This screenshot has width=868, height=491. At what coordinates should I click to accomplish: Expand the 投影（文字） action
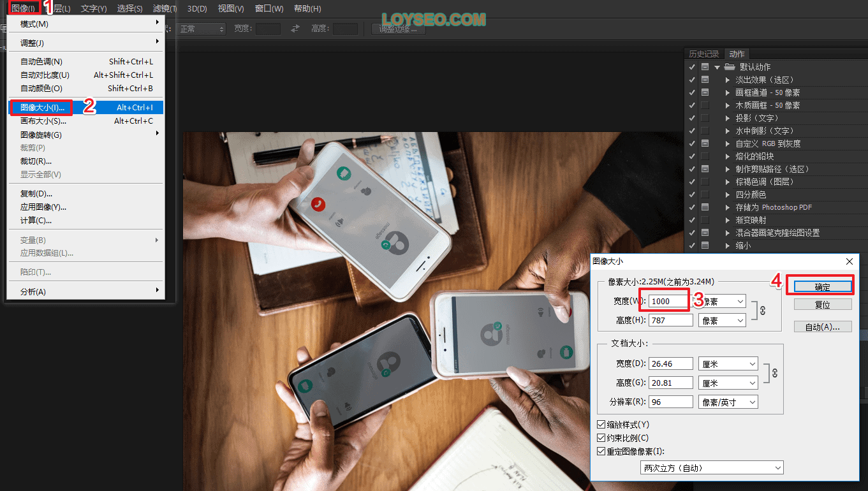728,118
